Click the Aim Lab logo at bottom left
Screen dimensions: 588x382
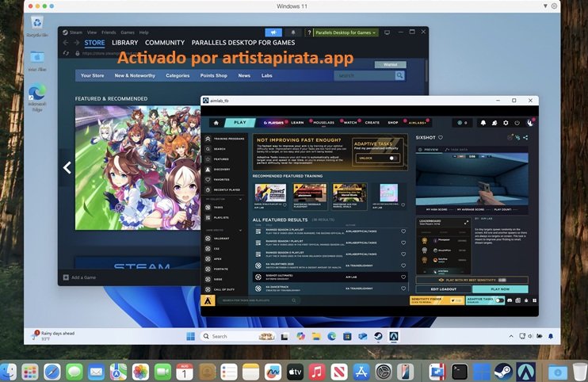pyautogui.click(x=208, y=300)
